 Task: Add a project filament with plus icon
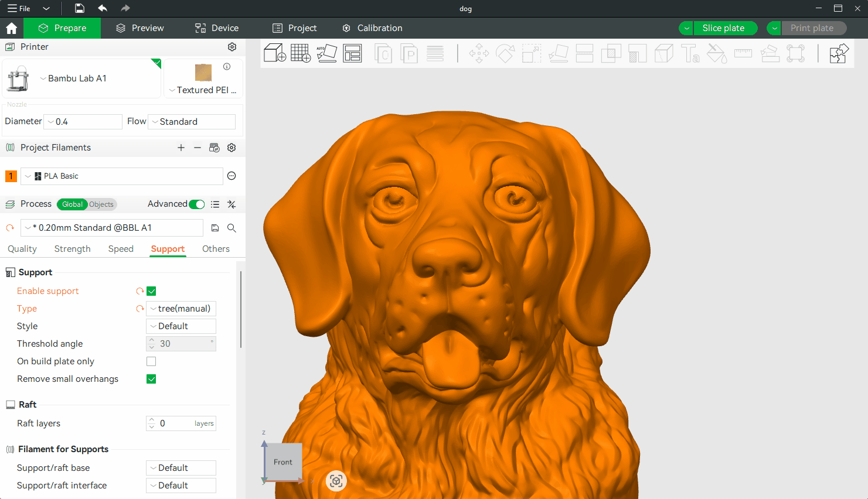point(181,148)
